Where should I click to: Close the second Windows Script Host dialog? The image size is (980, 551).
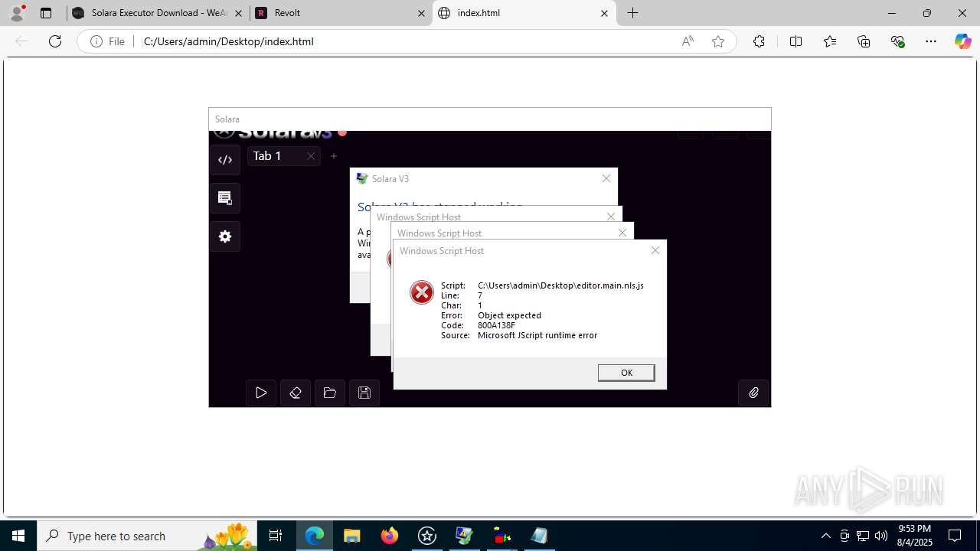point(622,233)
